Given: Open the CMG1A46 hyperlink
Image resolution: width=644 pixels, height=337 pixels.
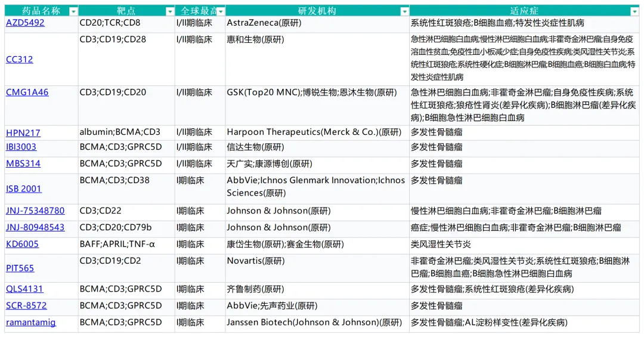Looking at the screenshot, I should [x=27, y=92].
